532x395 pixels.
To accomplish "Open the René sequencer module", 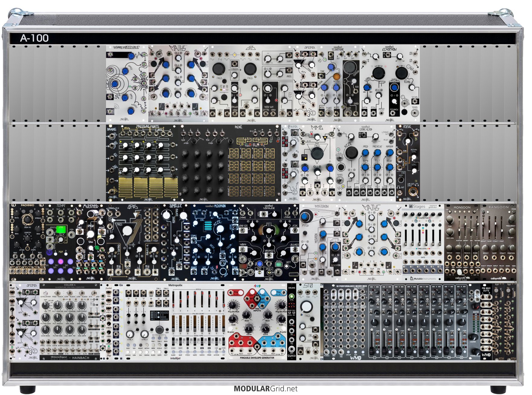I will (x=230, y=163).
